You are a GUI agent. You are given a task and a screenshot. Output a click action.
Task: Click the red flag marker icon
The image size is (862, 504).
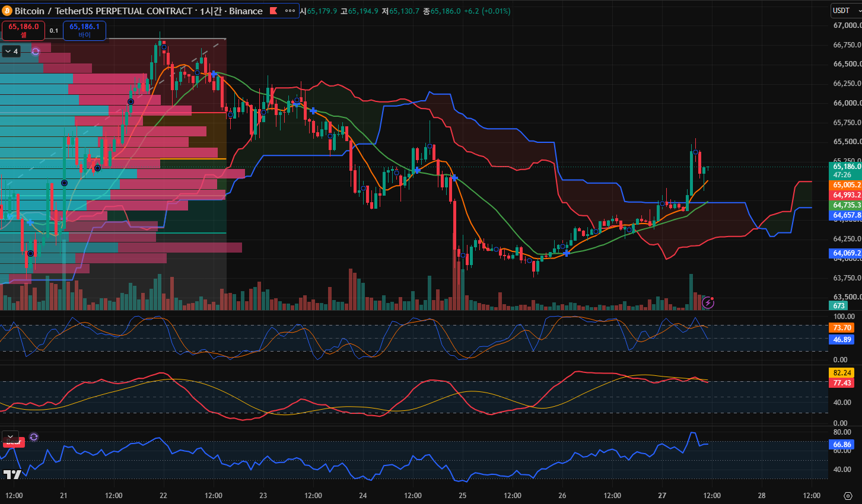(x=273, y=11)
